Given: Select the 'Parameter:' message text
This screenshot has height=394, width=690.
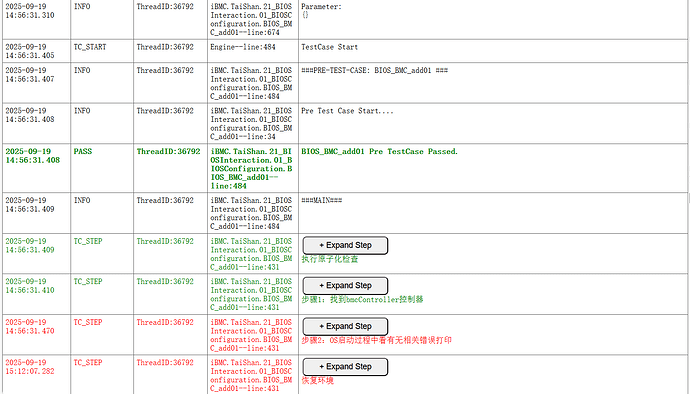Looking at the screenshot, I should pos(321,6).
